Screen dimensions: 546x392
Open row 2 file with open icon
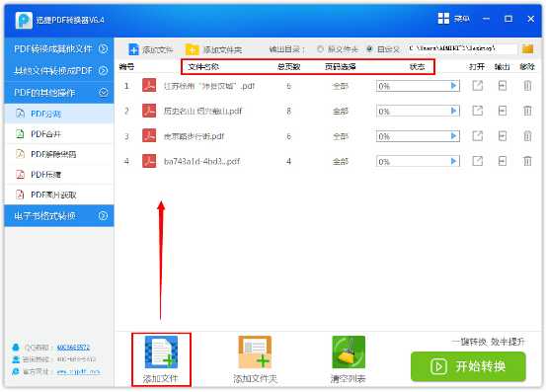[x=478, y=111]
